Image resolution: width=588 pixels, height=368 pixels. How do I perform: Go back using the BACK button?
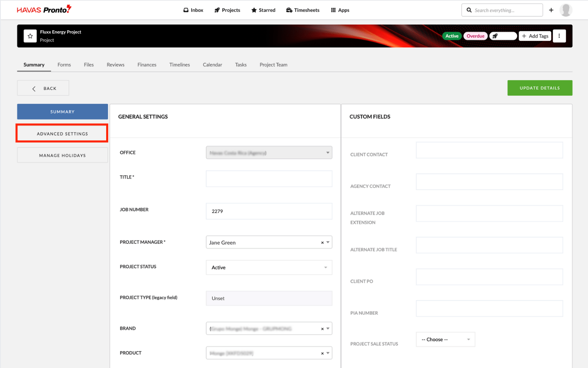pyautogui.click(x=43, y=88)
